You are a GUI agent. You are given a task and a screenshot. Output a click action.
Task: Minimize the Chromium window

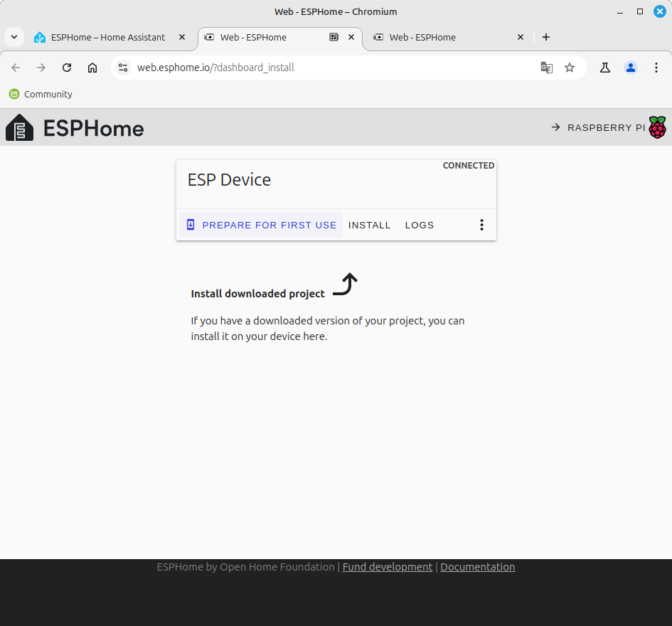point(619,11)
